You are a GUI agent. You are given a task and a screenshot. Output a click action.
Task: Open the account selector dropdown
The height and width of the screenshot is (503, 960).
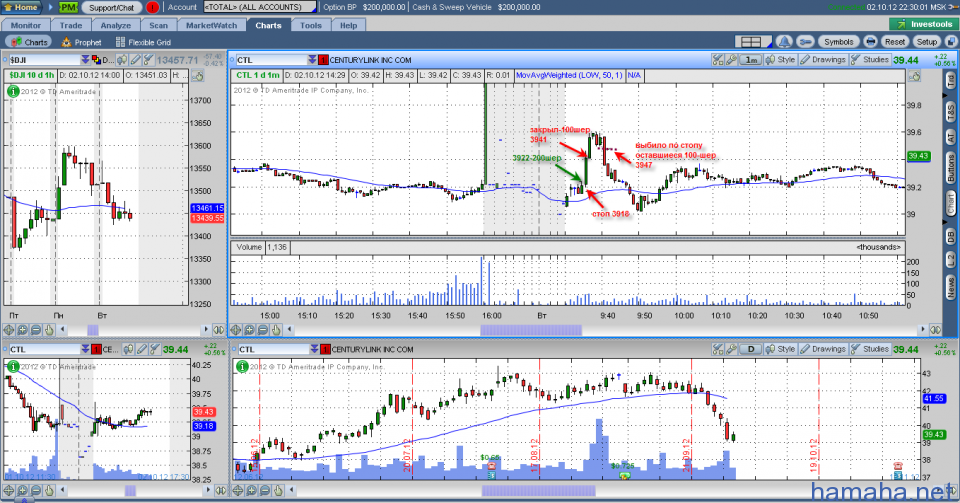click(260, 7)
